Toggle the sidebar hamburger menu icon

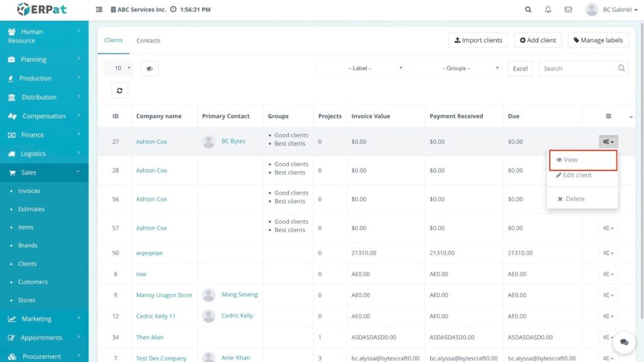coord(99,9)
